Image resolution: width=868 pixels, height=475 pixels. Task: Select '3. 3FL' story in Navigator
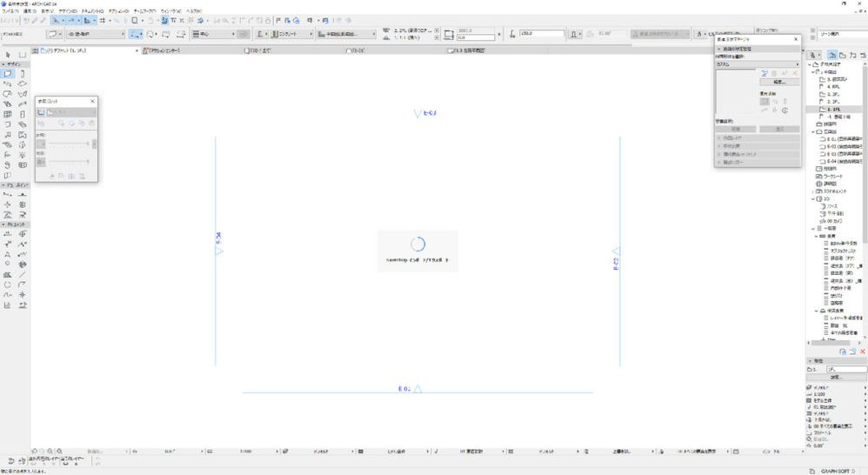(x=833, y=95)
